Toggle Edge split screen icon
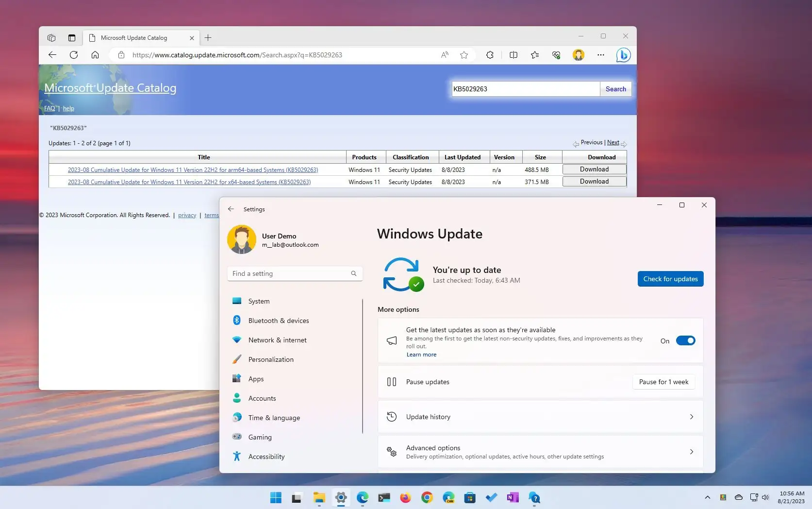 click(514, 55)
